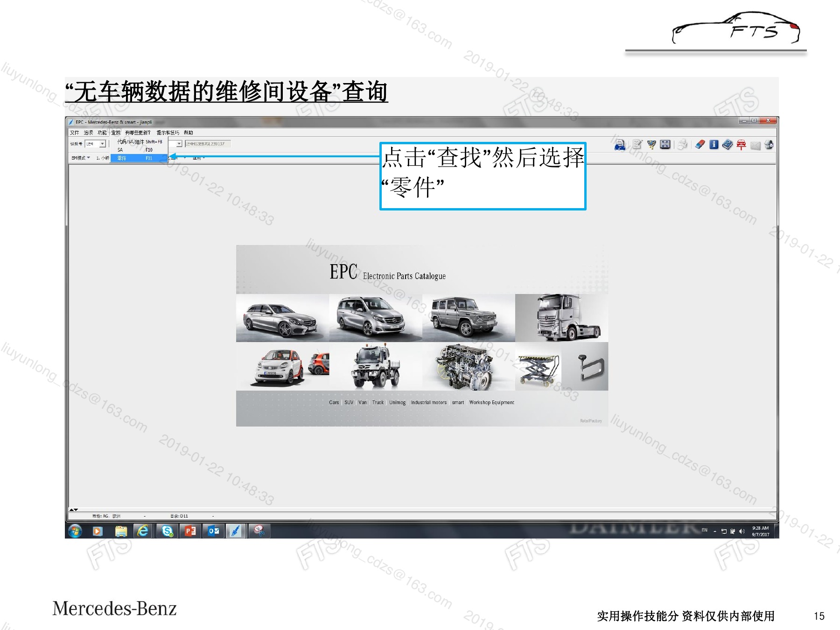
Task: Choose 代码/SA/组件 from the dropdown menu
Action: (x=139, y=142)
